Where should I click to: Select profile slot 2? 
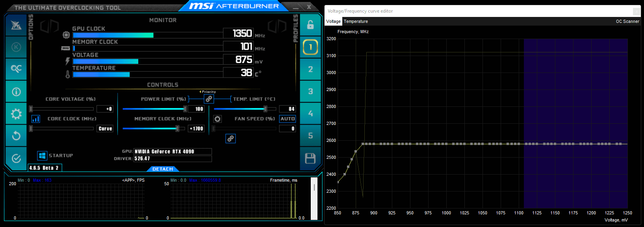(x=310, y=69)
